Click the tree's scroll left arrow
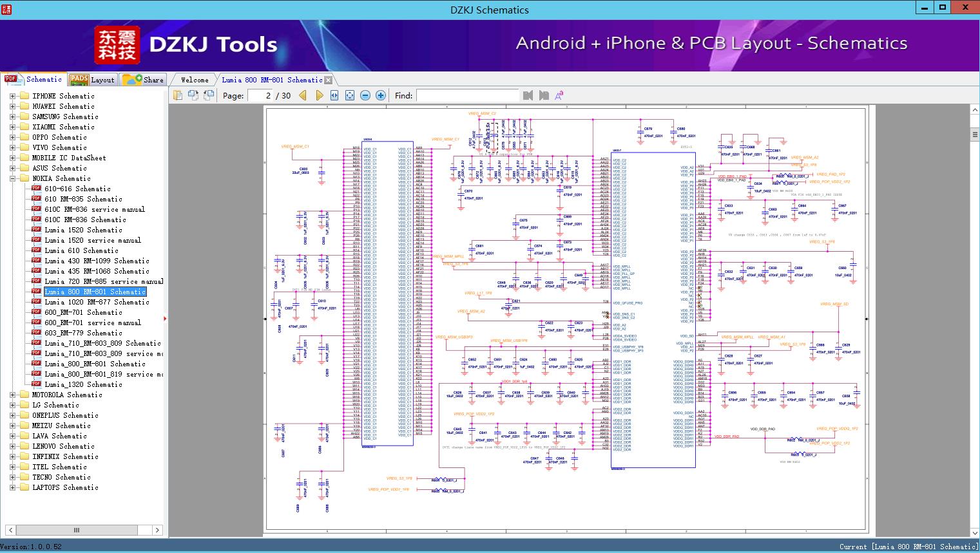Image resolution: width=980 pixels, height=553 pixels. pyautogui.click(x=10, y=530)
